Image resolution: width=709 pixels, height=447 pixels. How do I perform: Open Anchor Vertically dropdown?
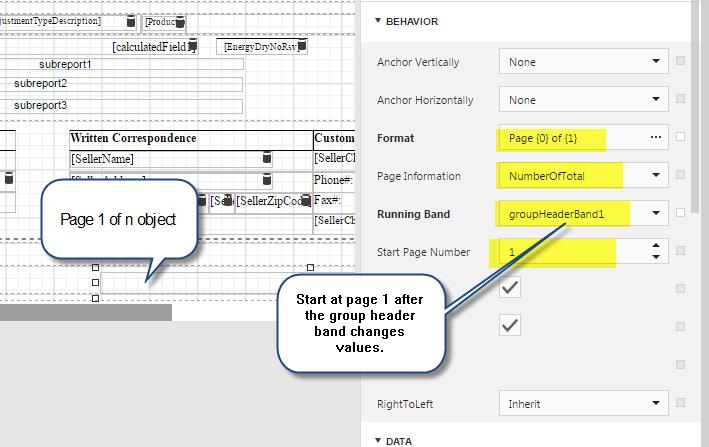click(x=656, y=62)
